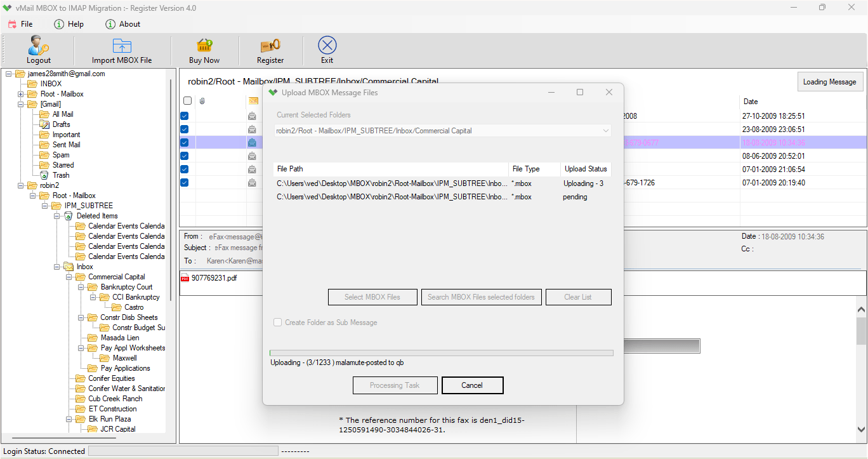Uncheck the message dated 23-08-2009 23:06:51
This screenshot has height=459, width=868.
(185, 130)
